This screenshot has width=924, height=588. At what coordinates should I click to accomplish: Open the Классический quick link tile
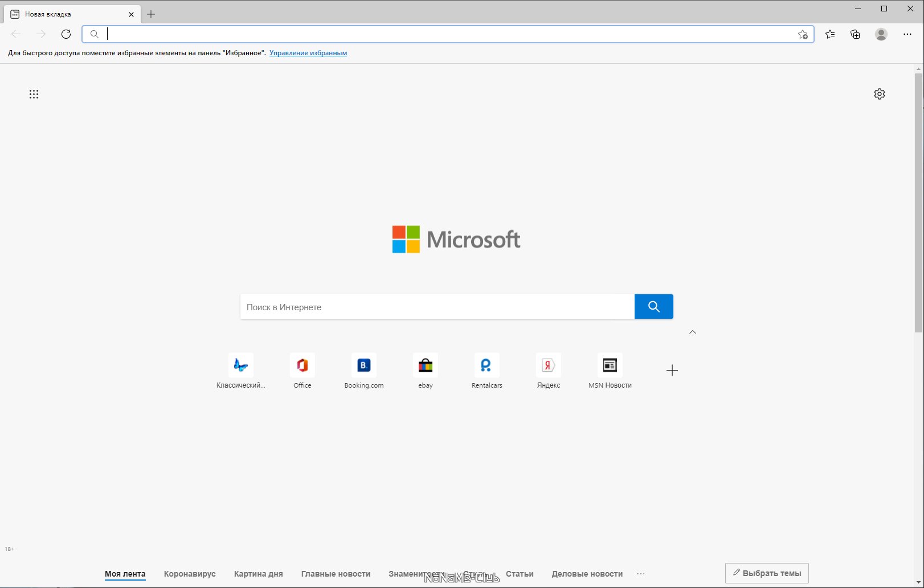click(x=241, y=371)
